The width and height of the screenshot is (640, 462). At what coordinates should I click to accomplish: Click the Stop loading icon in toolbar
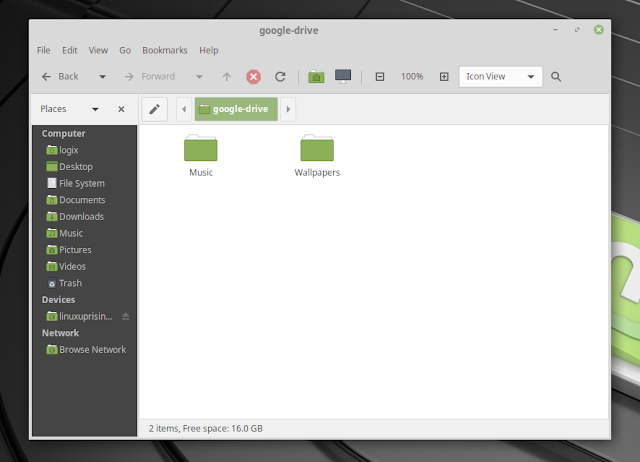(254, 77)
